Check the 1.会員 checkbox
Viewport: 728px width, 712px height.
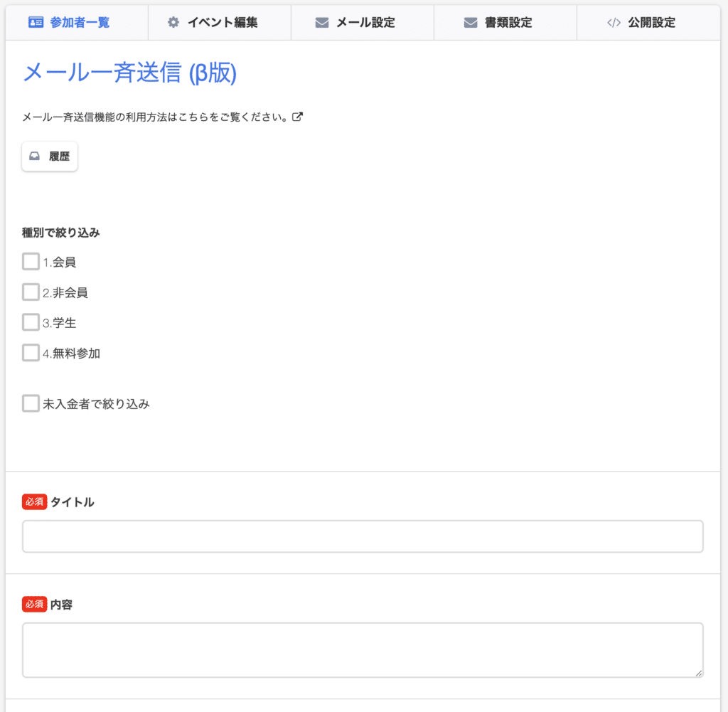pyautogui.click(x=31, y=262)
